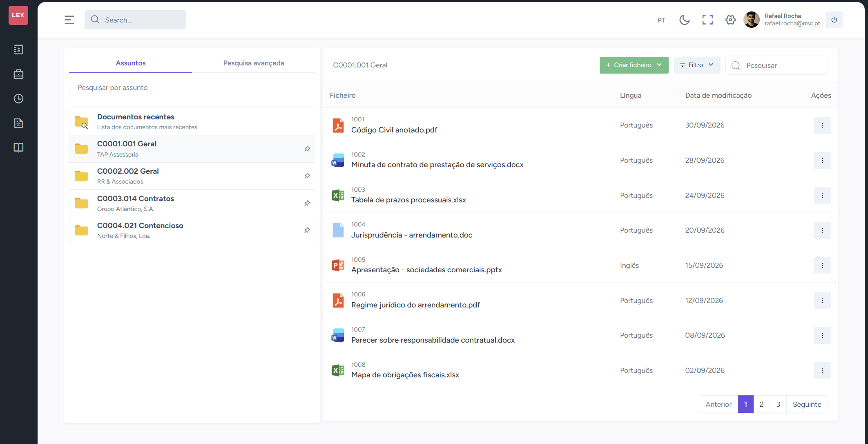Open the book library sidebar icon
This screenshot has height=444, width=868.
(18, 148)
